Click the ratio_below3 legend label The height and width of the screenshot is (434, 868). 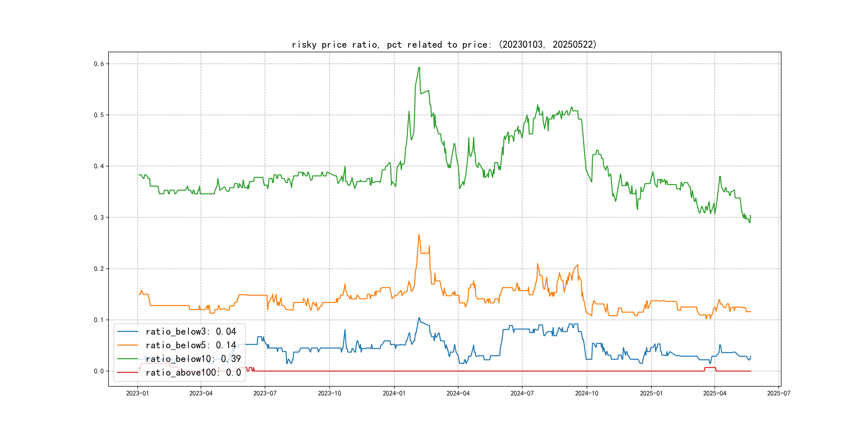[191, 332]
